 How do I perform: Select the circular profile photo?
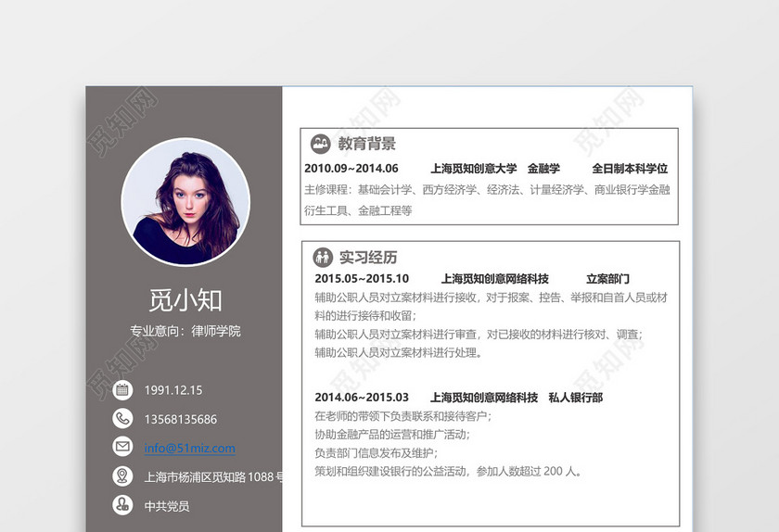click(185, 202)
